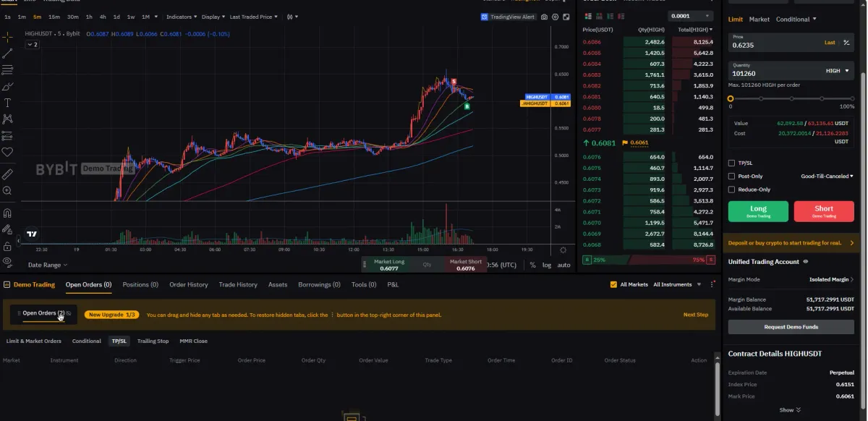Open chart scale settings gear icon
This screenshot has height=421, width=868.
click(x=564, y=249)
